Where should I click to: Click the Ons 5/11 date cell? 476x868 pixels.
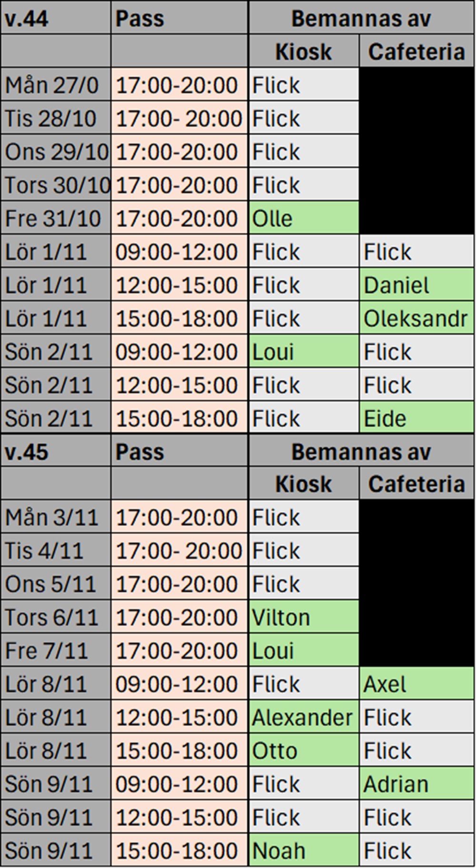pyautogui.click(x=56, y=584)
